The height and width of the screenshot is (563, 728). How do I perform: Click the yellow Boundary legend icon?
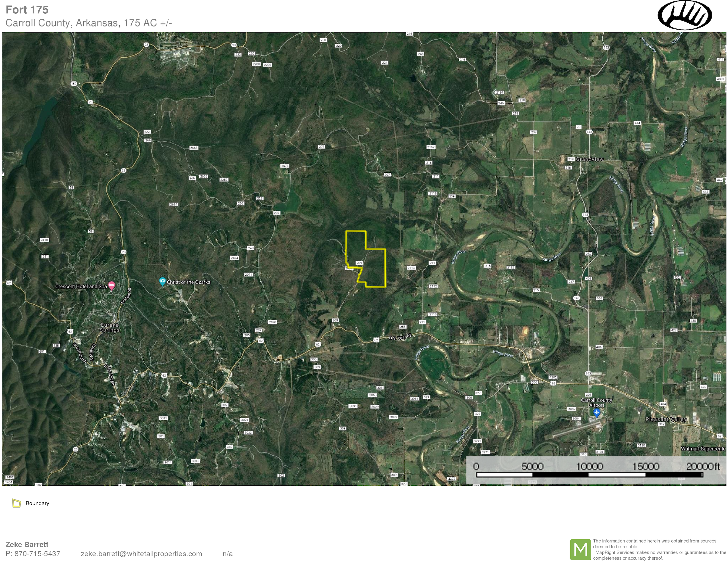(16, 503)
